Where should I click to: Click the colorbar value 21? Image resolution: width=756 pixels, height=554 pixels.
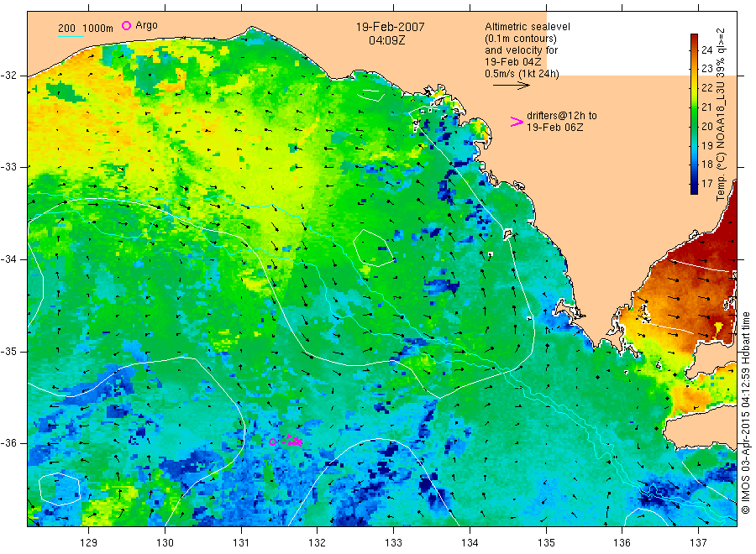coord(706,107)
